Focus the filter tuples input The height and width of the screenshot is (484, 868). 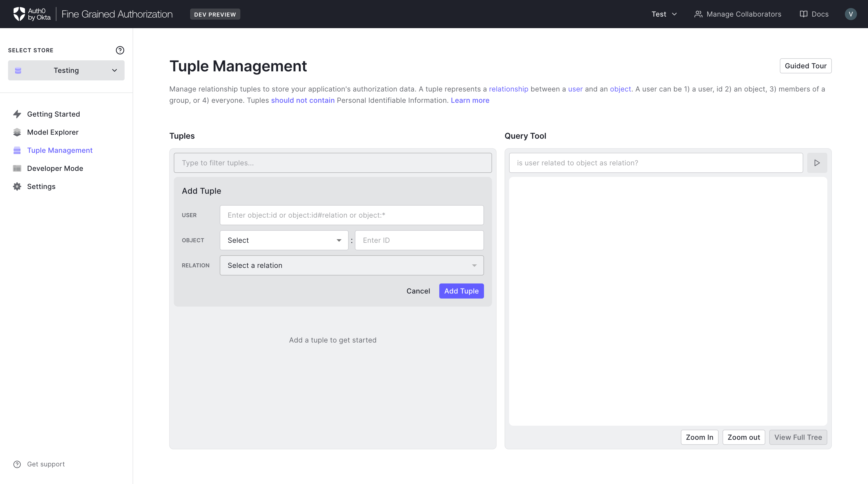333,163
